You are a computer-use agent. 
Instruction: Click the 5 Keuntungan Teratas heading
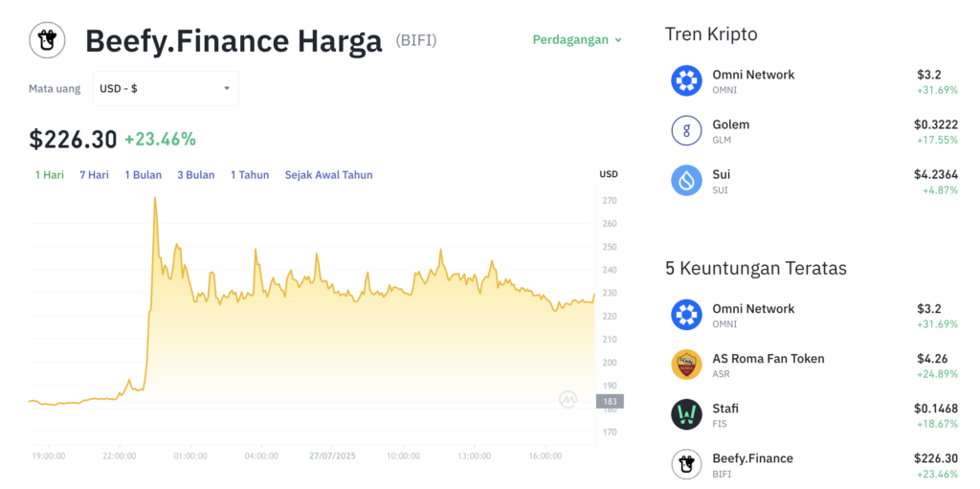[x=756, y=268]
